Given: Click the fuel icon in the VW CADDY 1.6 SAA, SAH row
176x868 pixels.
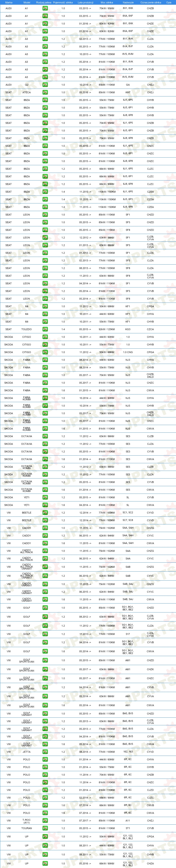Looking at the screenshot, I should [x=45, y=543].
